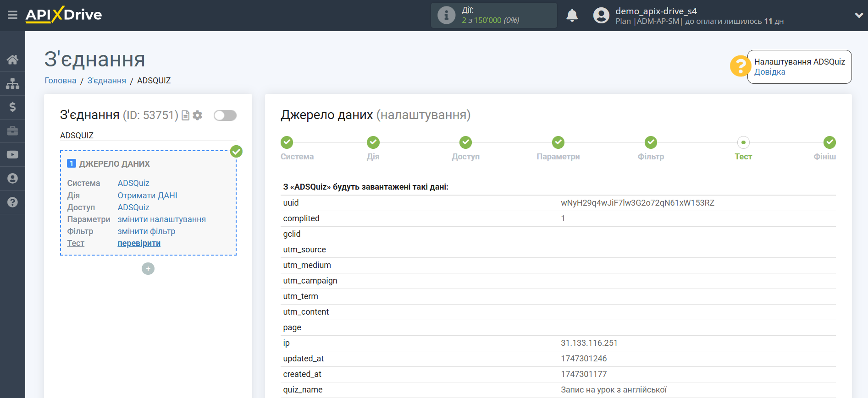Open the hamburger menu
Viewport: 868px width, 398px height.
tap(12, 15)
